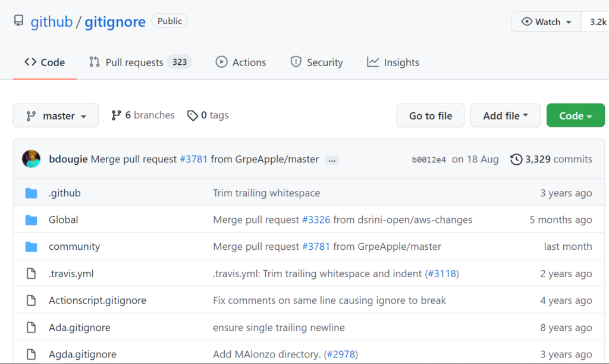Click the .github folder icon
This screenshot has width=609, height=364.
click(31, 193)
